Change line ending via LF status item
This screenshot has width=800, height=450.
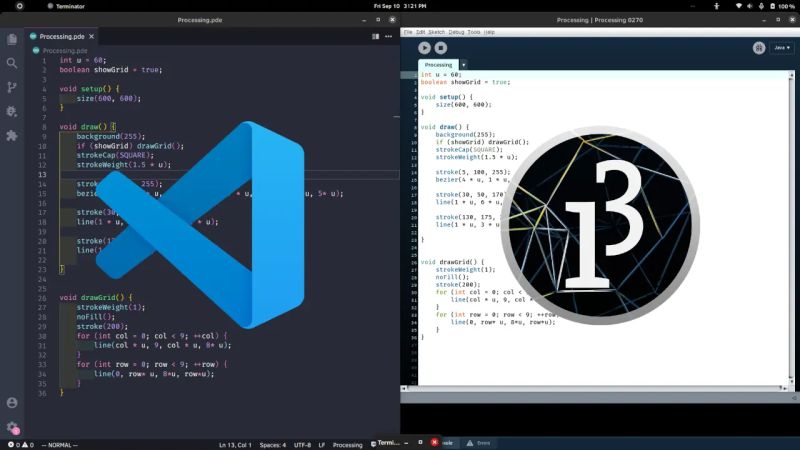[322, 445]
